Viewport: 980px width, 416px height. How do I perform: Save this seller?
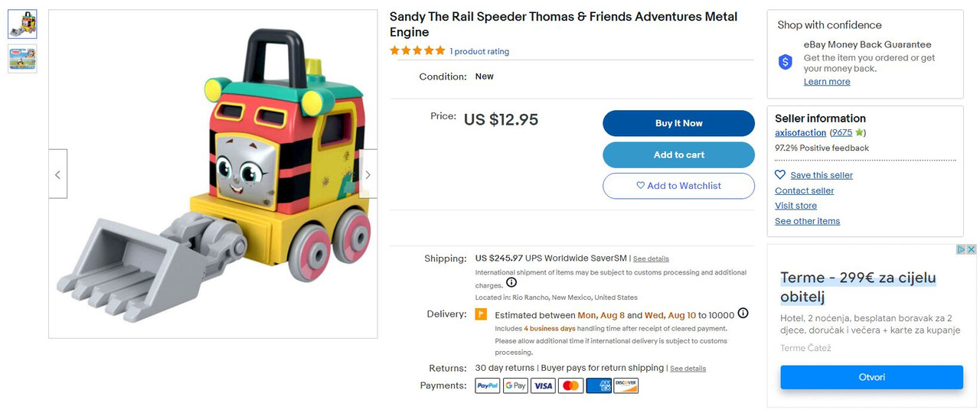[821, 175]
